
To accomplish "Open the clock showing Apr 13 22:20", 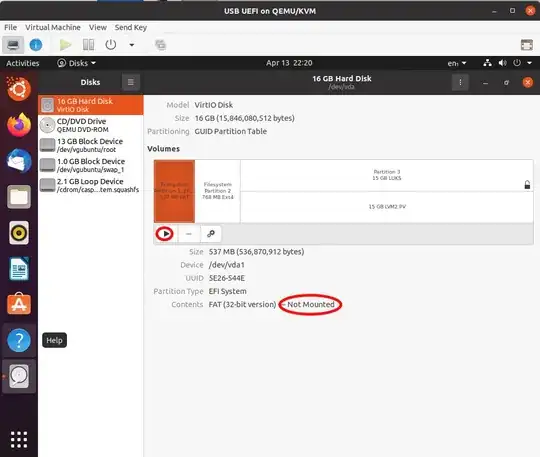I will 289,63.
